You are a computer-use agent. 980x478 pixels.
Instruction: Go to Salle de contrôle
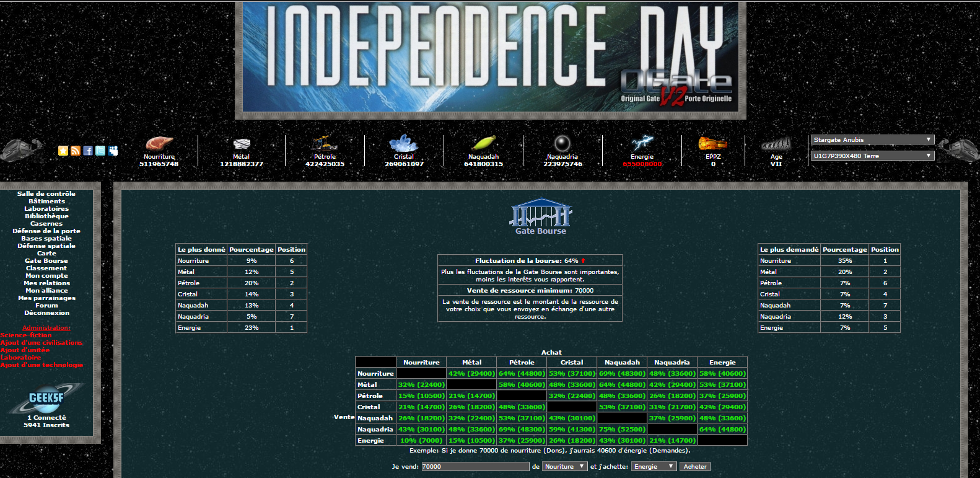tap(46, 193)
